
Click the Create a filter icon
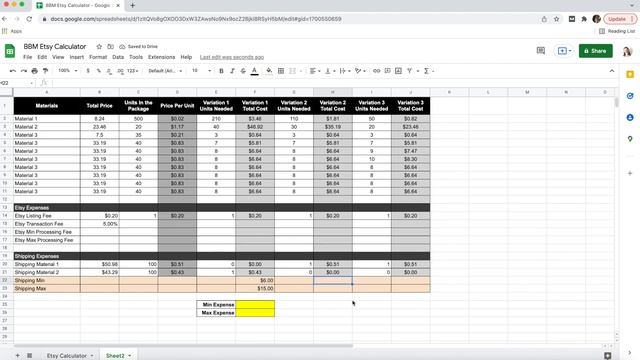pos(409,71)
